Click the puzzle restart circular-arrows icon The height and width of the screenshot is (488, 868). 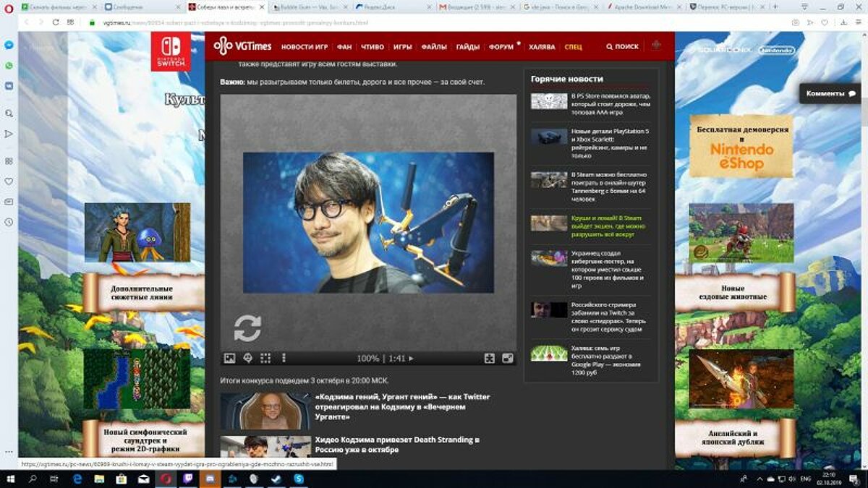click(x=247, y=328)
